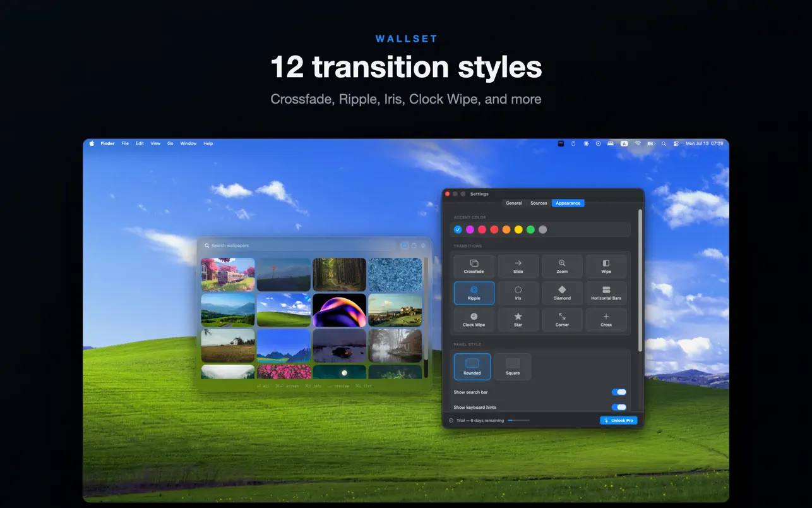Select the gray accent color swatch
812x508 pixels.
(542, 229)
